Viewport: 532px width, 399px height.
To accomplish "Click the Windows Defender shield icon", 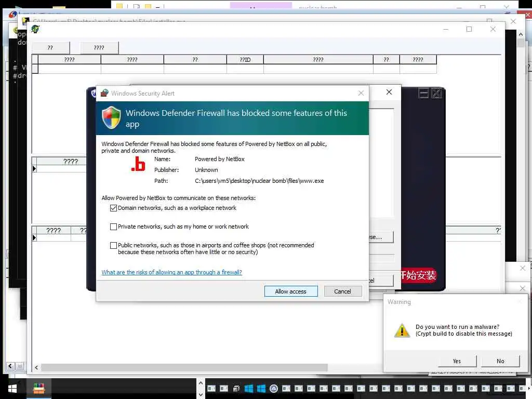I will pyautogui.click(x=111, y=118).
